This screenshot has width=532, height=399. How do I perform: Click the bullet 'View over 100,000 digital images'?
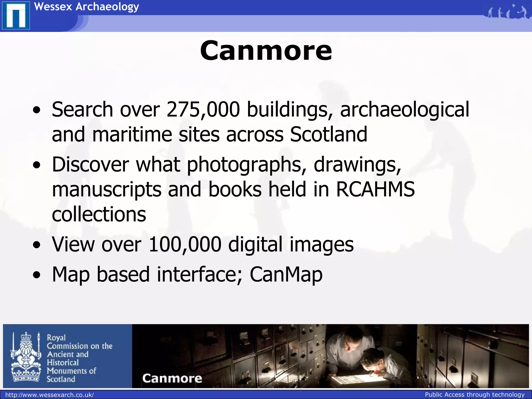click(203, 244)
